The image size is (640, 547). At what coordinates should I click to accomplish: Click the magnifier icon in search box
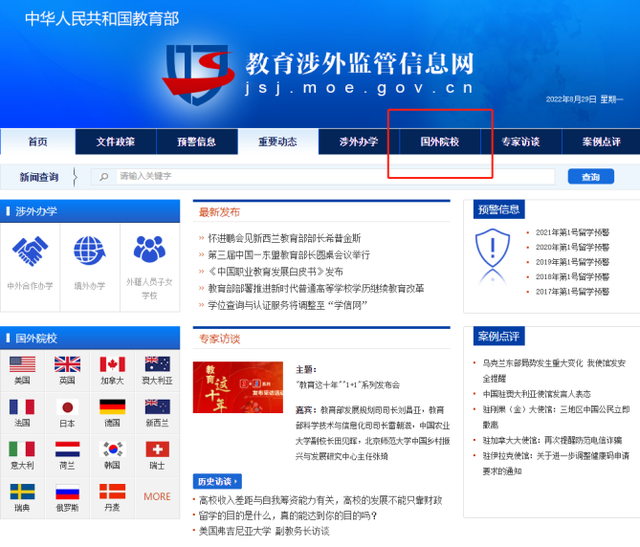coord(104,177)
